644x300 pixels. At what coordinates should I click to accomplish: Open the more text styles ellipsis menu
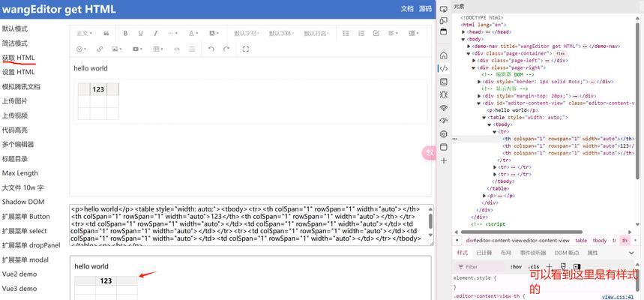173,33
